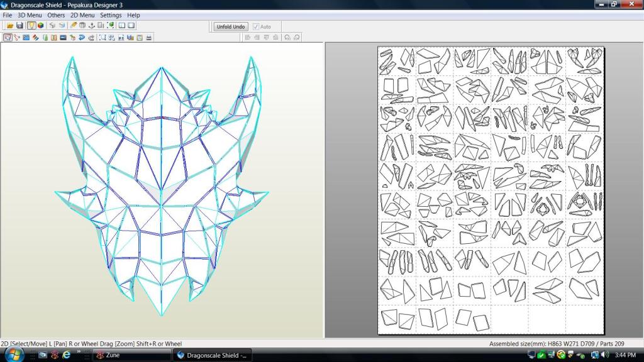The width and height of the screenshot is (644, 362).
Task: Select the red join/disjoin scissors-like tool
Action: 17,37
